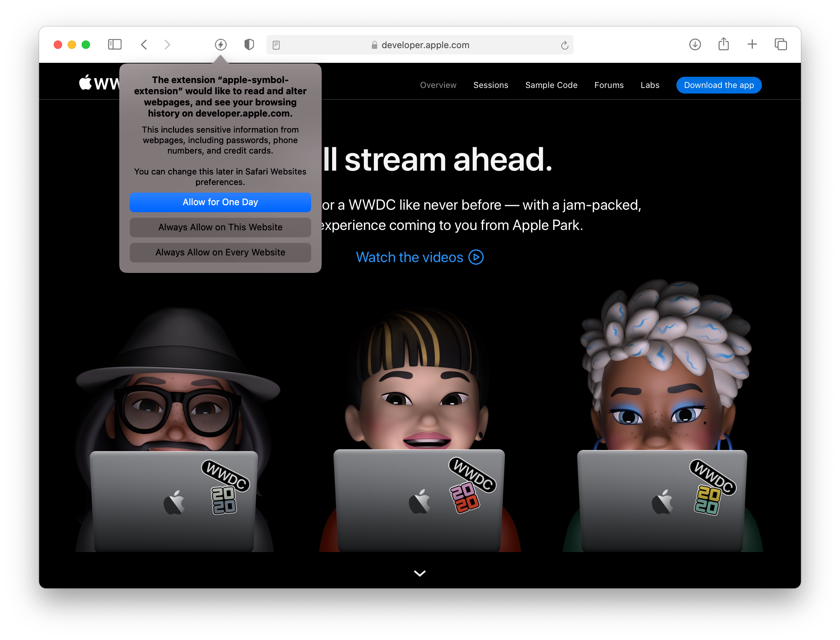This screenshot has height=640, width=840.
Task: Open a new tab with plus button
Action: click(x=752, y=44)
